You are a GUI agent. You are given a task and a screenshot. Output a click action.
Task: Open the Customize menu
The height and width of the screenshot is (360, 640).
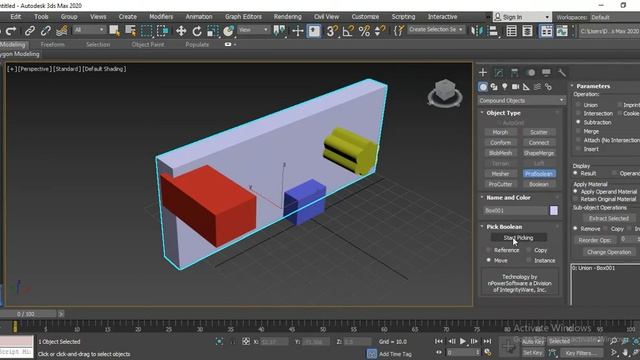tap(365, 17)
